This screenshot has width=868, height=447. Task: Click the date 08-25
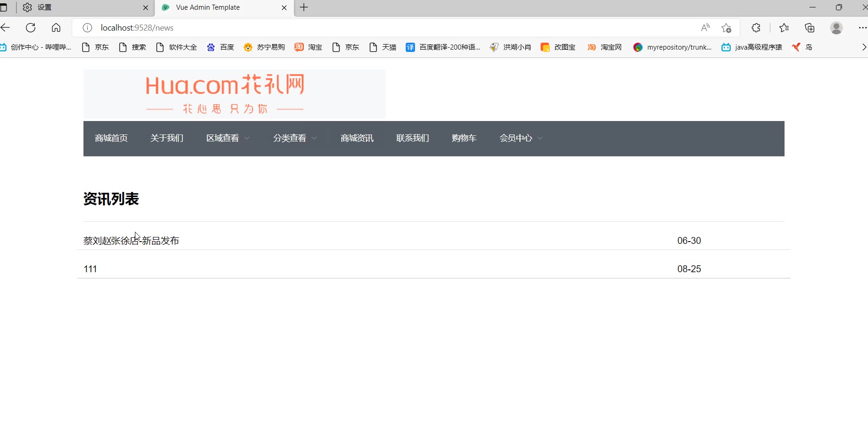pyautogui.click(x=689, y=269)
